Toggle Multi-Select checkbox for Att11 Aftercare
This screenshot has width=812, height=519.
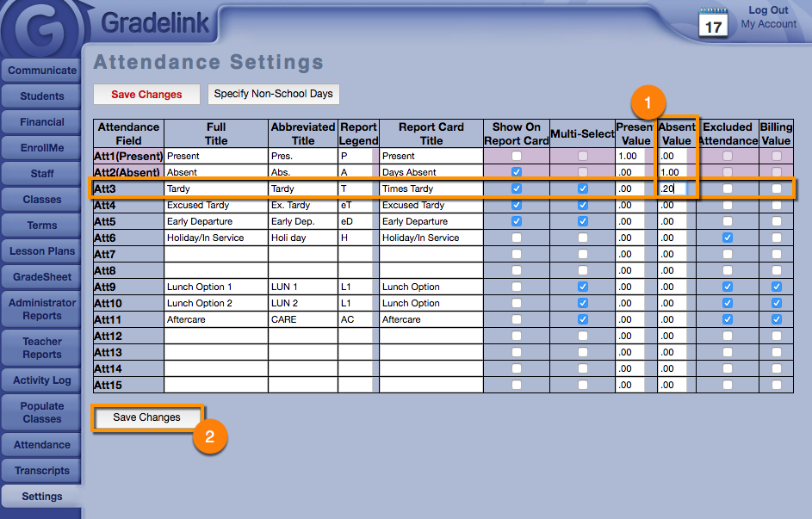(x=582, y=319)
